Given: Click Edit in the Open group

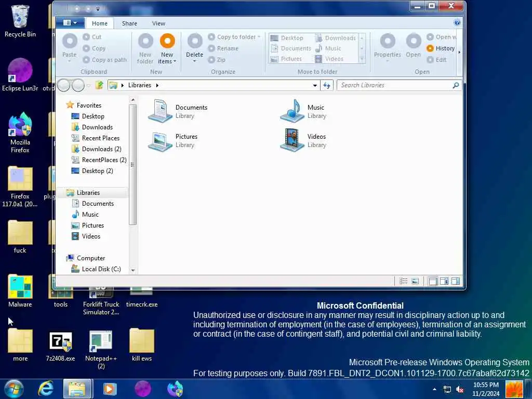Looking at the screenshot, I should point(436,60).
